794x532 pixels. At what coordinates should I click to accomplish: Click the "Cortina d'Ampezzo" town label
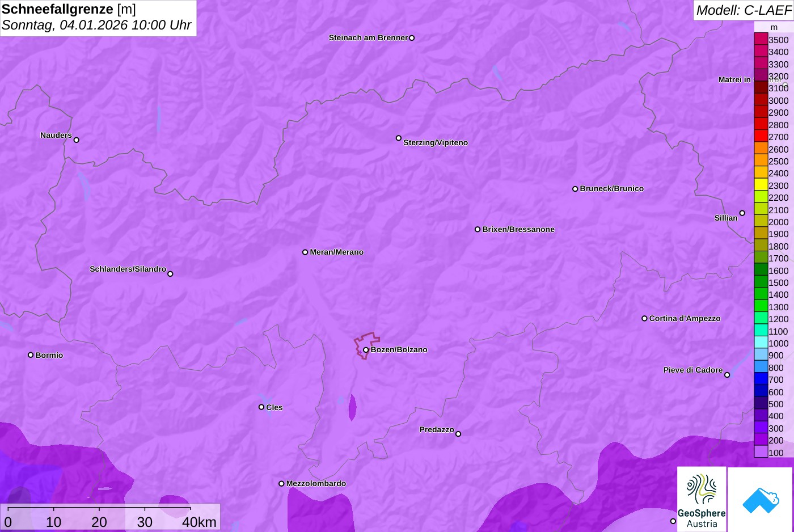click(x=685, y=319)
